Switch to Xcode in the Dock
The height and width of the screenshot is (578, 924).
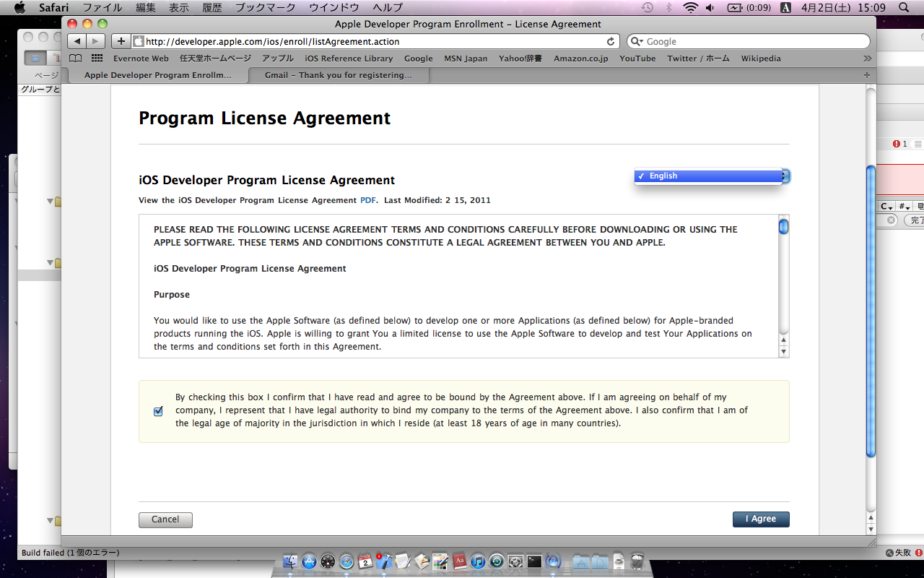[x=384, y=561]
